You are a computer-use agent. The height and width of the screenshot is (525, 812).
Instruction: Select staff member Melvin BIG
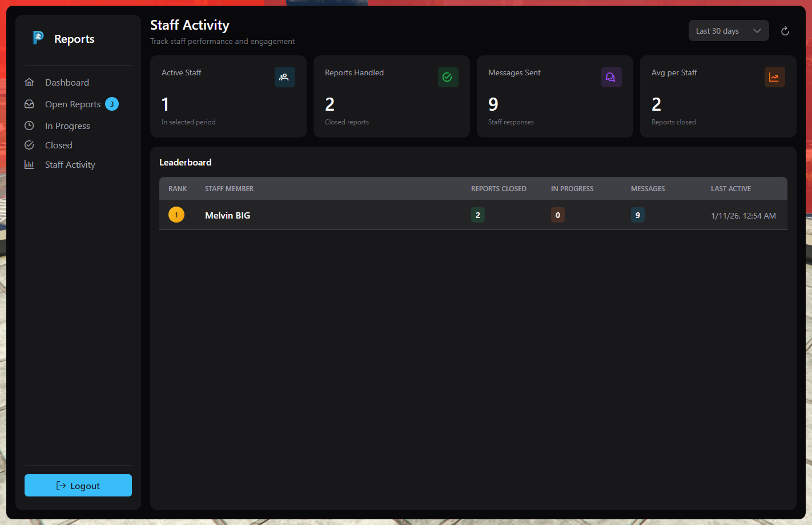tap(227, 215)
